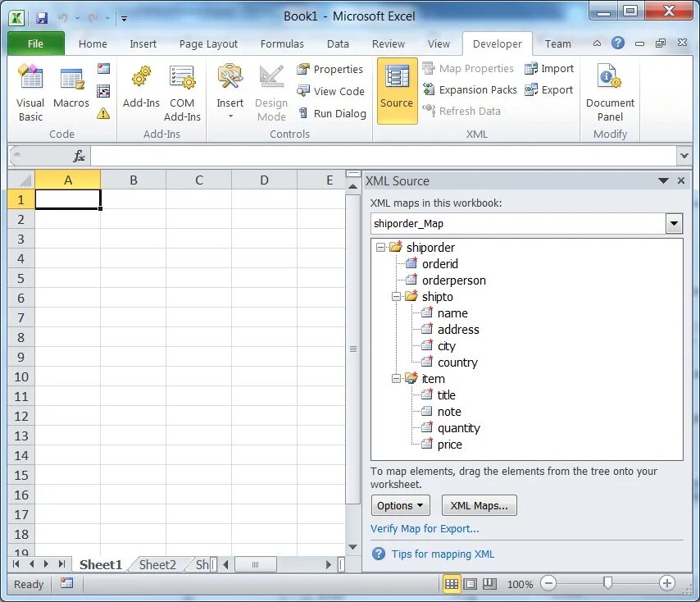
Task: Switch to the Home tab
Action: pyautogui.click(x=93, y=43)
